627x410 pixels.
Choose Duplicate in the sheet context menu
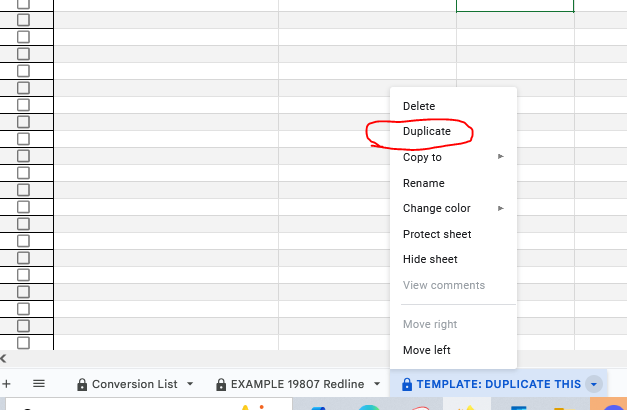(453, 131)
